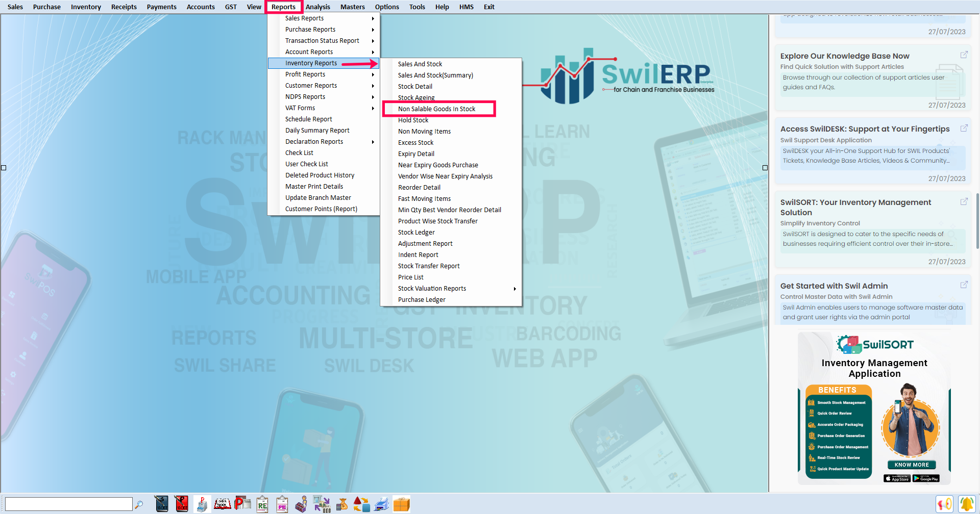The width and height of the screenshot is (980, 514).
Task: Click the bottom search input field
Action: coord(68,504)
